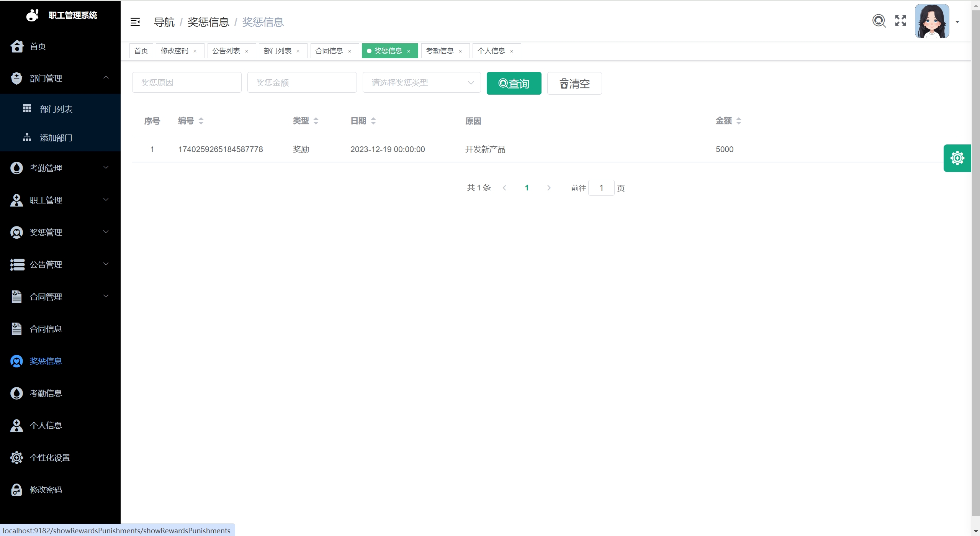Open 添加部门 in the sidebar

click(56, 138)
